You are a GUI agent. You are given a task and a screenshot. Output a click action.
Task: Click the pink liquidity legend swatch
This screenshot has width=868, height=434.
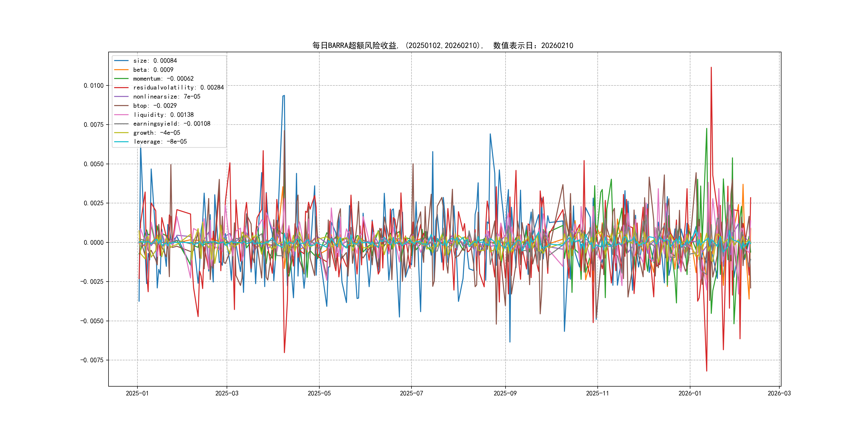(x=121, y=115)
